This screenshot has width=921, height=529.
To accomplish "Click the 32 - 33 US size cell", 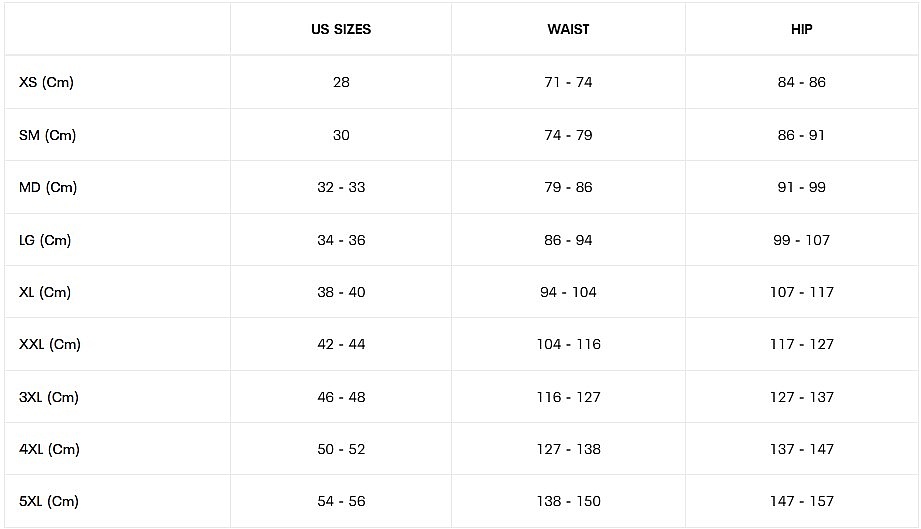I will pos(341,187).
